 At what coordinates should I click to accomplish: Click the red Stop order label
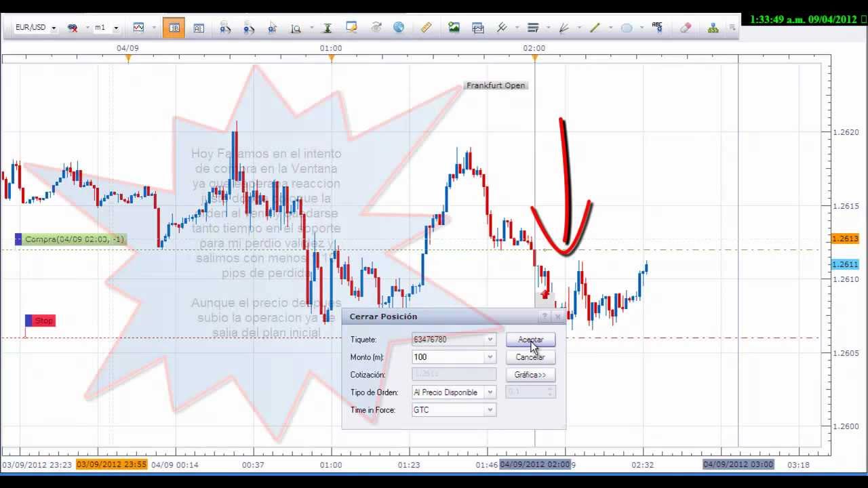click(x=40, y=321)
